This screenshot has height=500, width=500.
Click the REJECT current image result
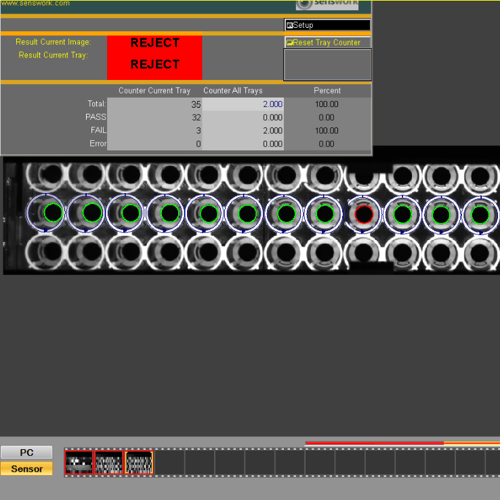[x=155, y=43]
